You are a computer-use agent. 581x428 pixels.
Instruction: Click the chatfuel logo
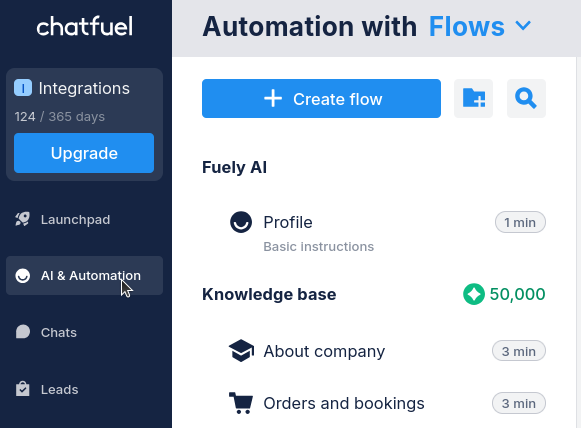pyautogui.click(x=84, y=26)
